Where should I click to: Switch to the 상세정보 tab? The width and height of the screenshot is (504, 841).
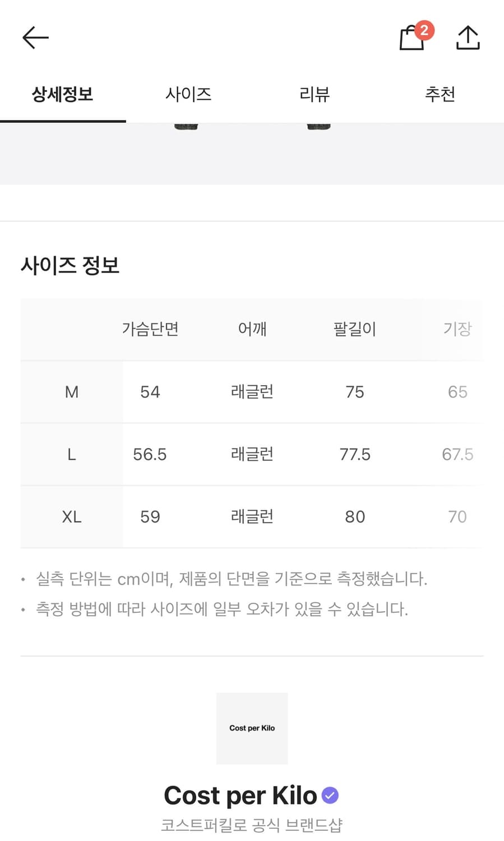point(62,94)
